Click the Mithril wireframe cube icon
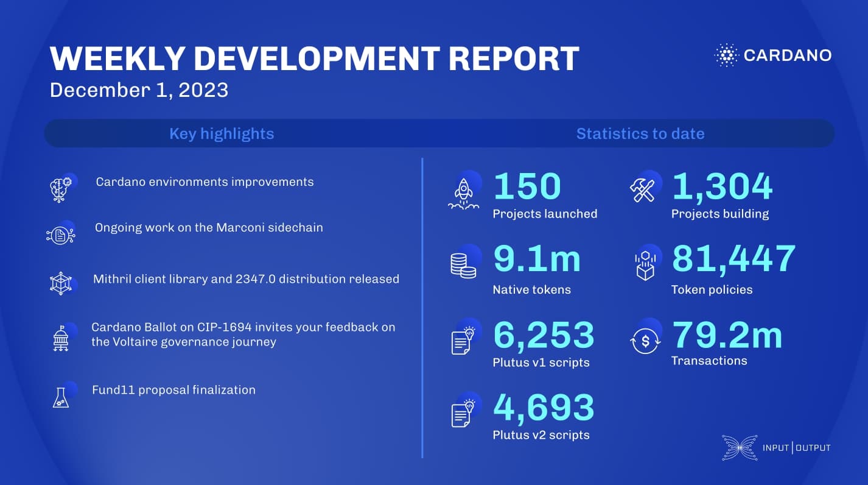Image resolution: width=868 pixels, height=485 pixels. click(61, 283)
